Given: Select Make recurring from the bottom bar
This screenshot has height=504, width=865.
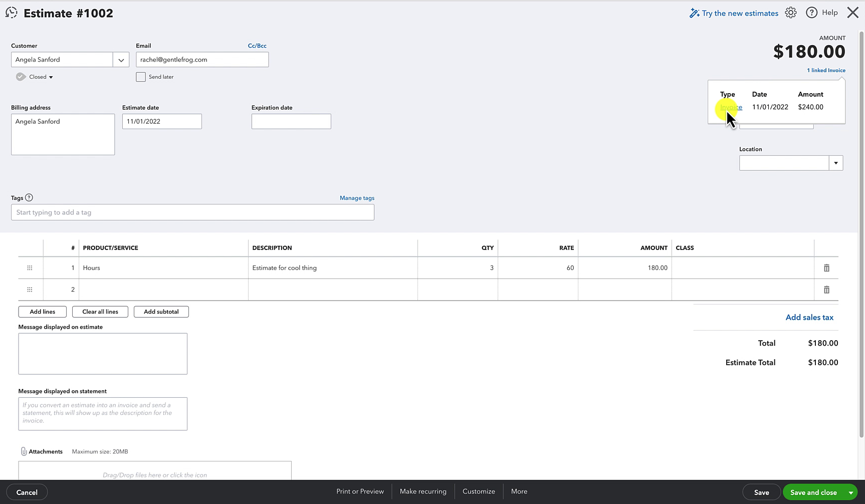Looking at the screenshot, I should click(422, 491).
